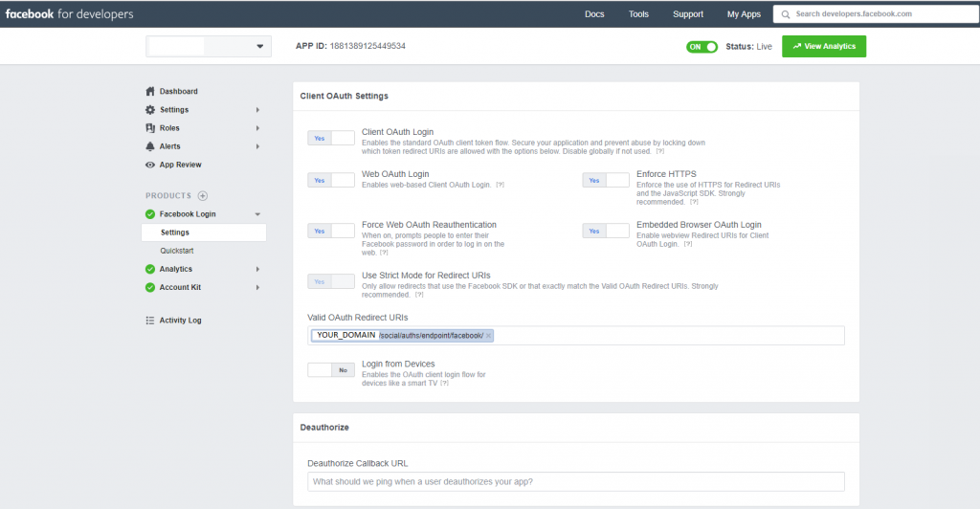Open the app selector dropdown
Image resolution: width=980 pixels, height=509 pixels.
click(209, 46)
